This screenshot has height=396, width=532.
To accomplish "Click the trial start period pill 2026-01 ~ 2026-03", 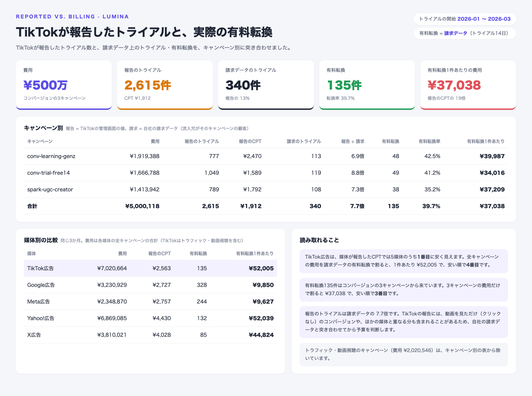I will pos(465,19).
